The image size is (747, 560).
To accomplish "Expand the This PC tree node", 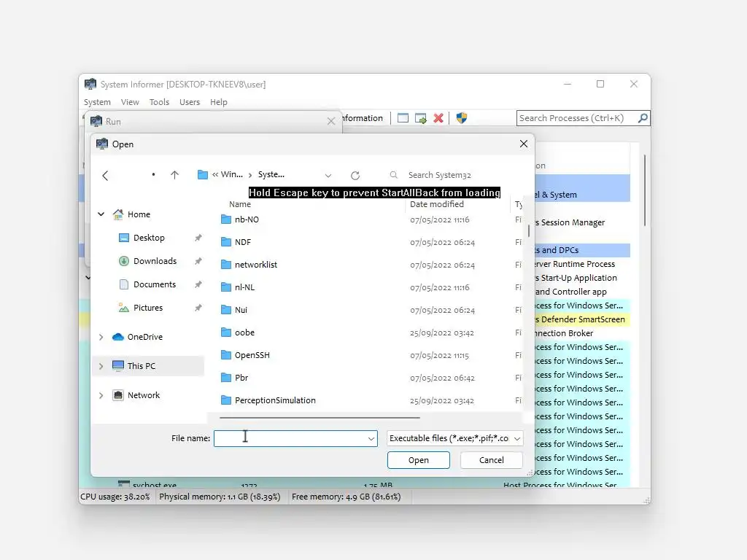I will pyautogui.click(x=101, y=366).
